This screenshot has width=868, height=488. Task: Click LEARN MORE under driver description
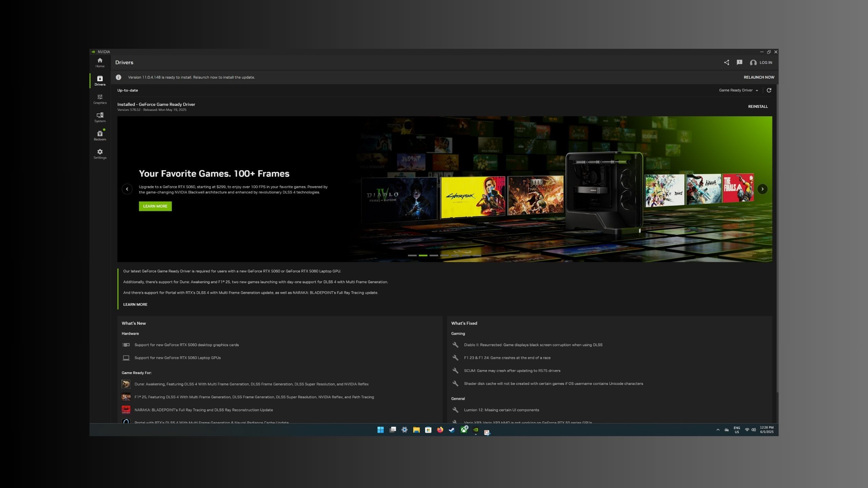pos(135,304)
